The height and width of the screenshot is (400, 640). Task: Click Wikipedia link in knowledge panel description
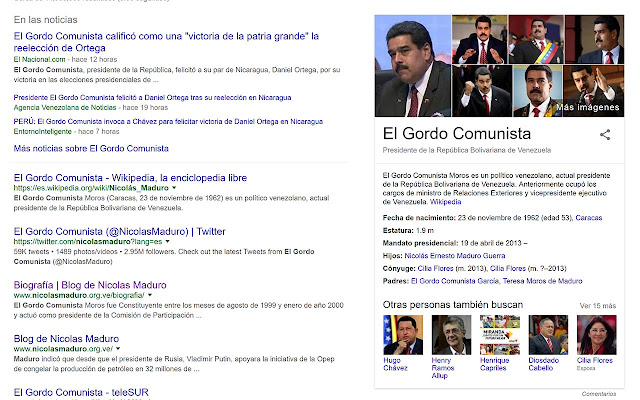click(x=446, y=202)
